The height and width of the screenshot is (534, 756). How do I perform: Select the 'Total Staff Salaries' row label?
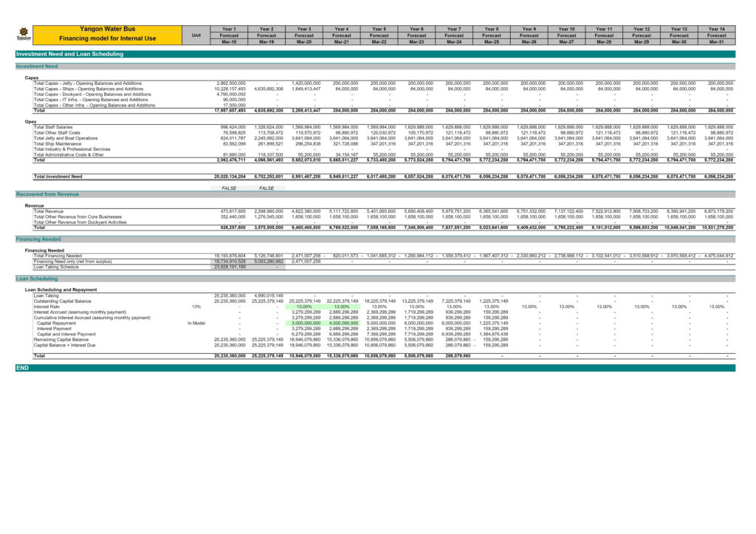(53, 127)
